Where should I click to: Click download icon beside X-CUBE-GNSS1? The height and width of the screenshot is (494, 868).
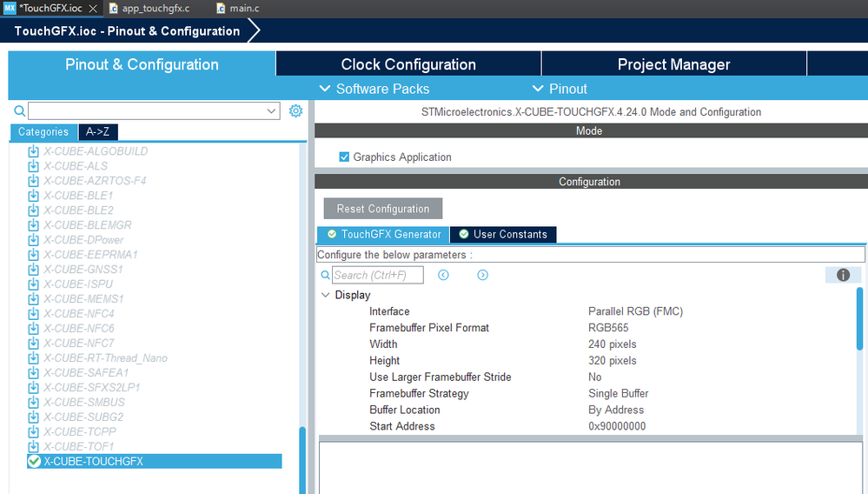pyautogui.click(x=33, y=269)
